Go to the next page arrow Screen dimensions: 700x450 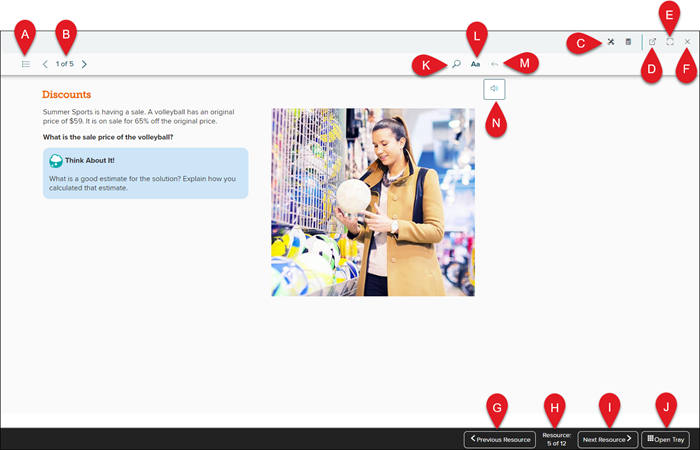coord(84,64)
